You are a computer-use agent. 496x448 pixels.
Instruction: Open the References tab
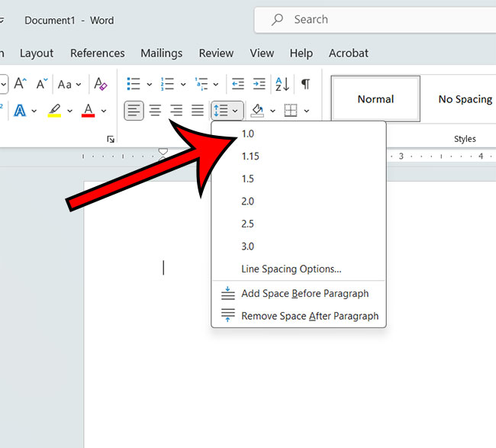point(98,53)
